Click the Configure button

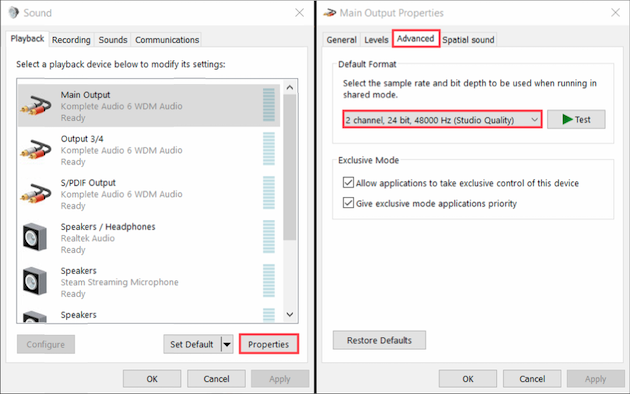[46, 344]
